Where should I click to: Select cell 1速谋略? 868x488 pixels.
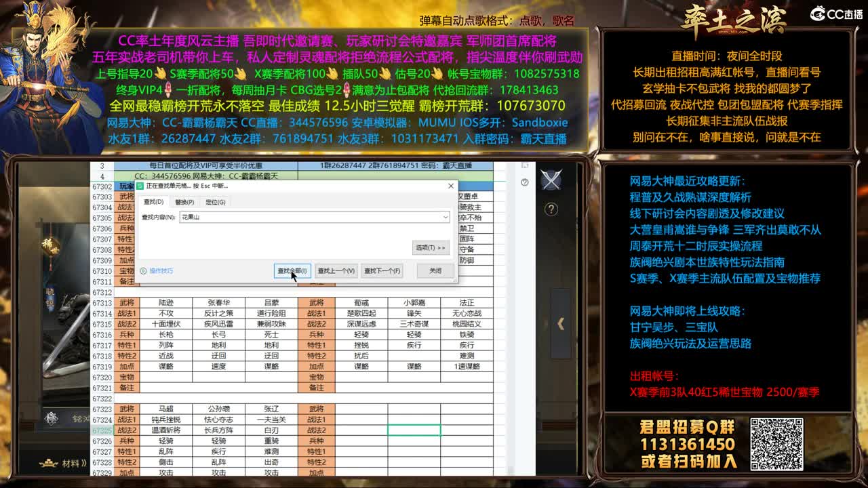click(x=467, y=367)
